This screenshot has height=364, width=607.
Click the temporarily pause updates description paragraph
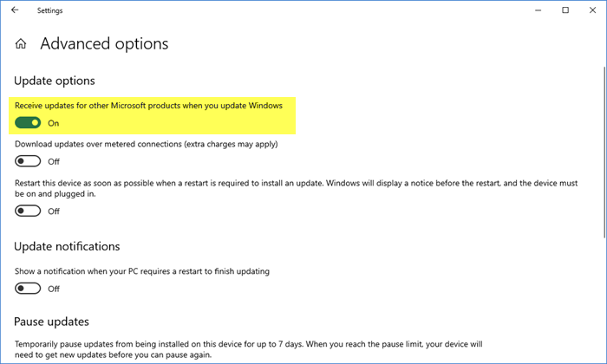(x=249, y=349)
